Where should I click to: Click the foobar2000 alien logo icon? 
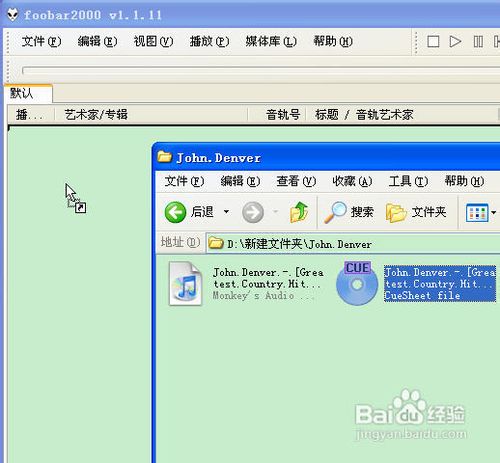[x=13, y=15]
